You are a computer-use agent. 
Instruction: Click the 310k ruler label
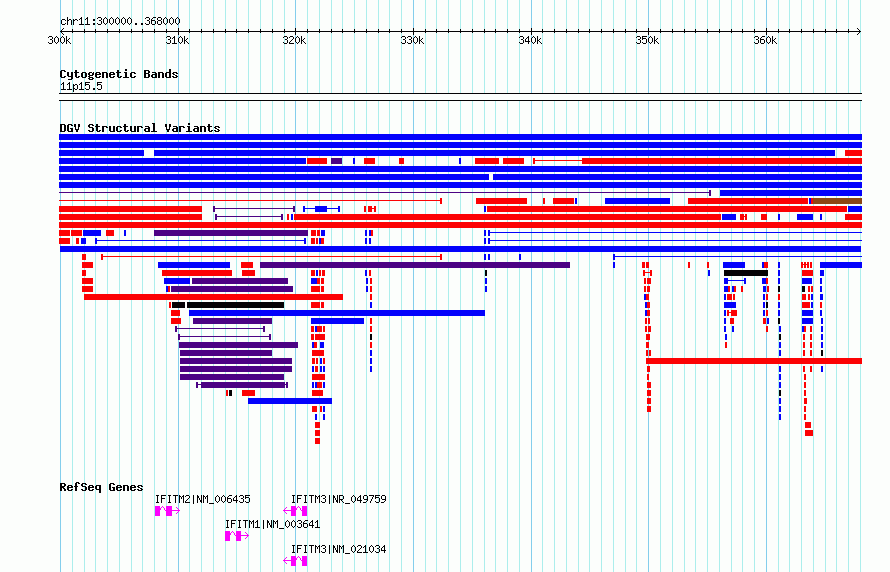pos(177,41)
